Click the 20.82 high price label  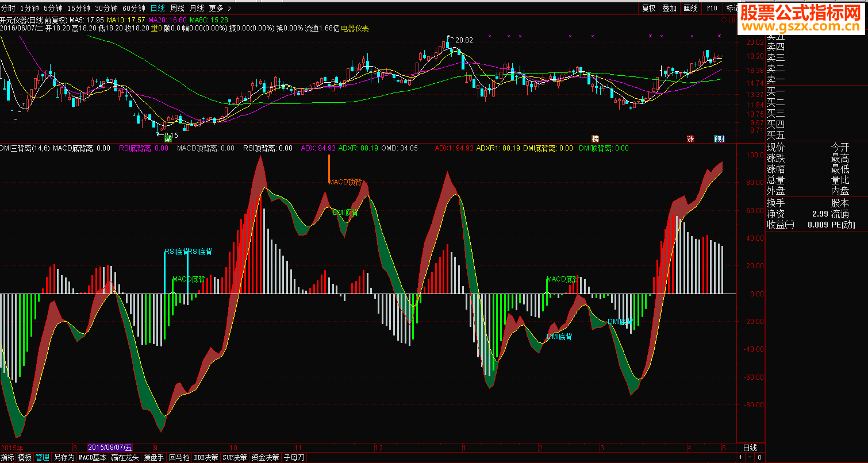[464, 40]
